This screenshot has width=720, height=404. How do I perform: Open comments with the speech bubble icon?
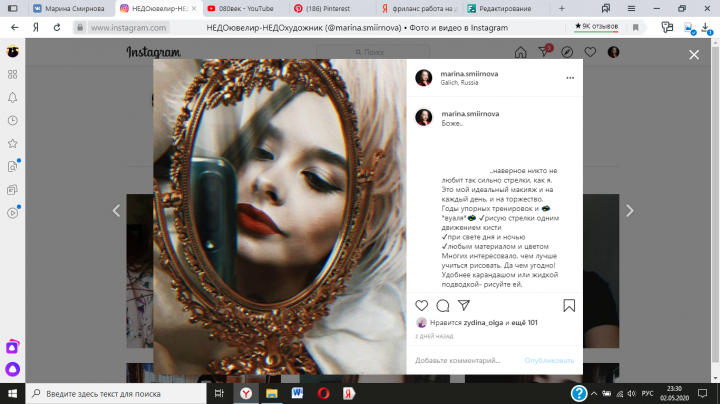443,305
